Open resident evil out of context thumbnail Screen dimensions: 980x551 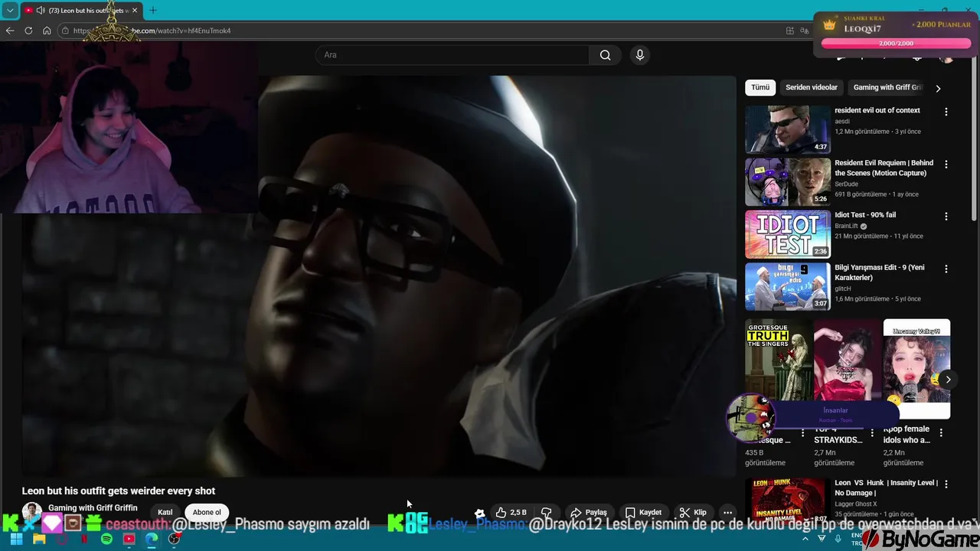click(788, 129)
